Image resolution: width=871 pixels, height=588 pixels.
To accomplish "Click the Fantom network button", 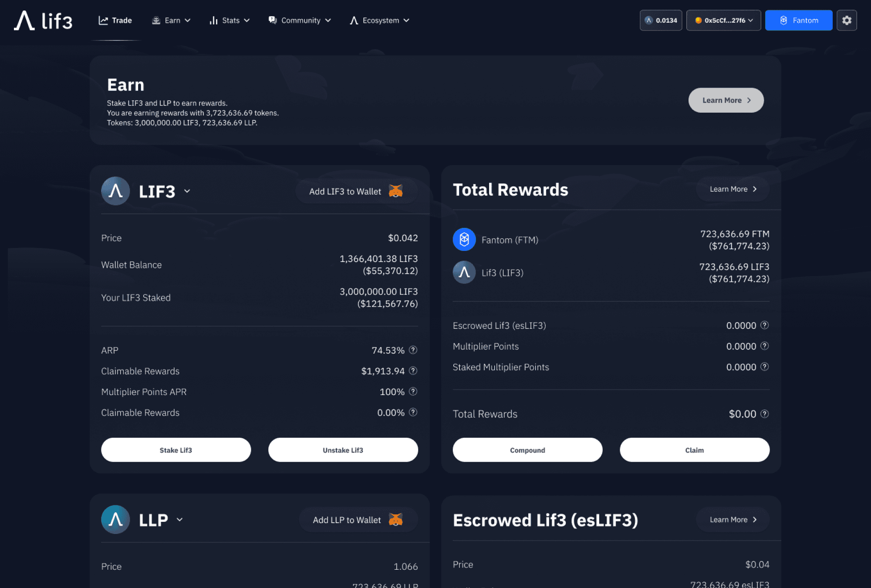I will [799, 20].
